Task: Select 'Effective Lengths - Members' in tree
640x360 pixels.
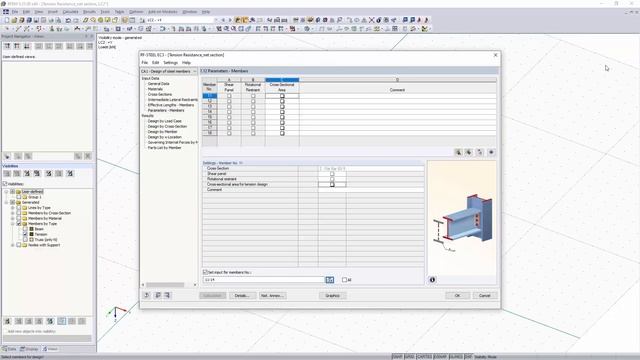Action: [x=171, y=105]
